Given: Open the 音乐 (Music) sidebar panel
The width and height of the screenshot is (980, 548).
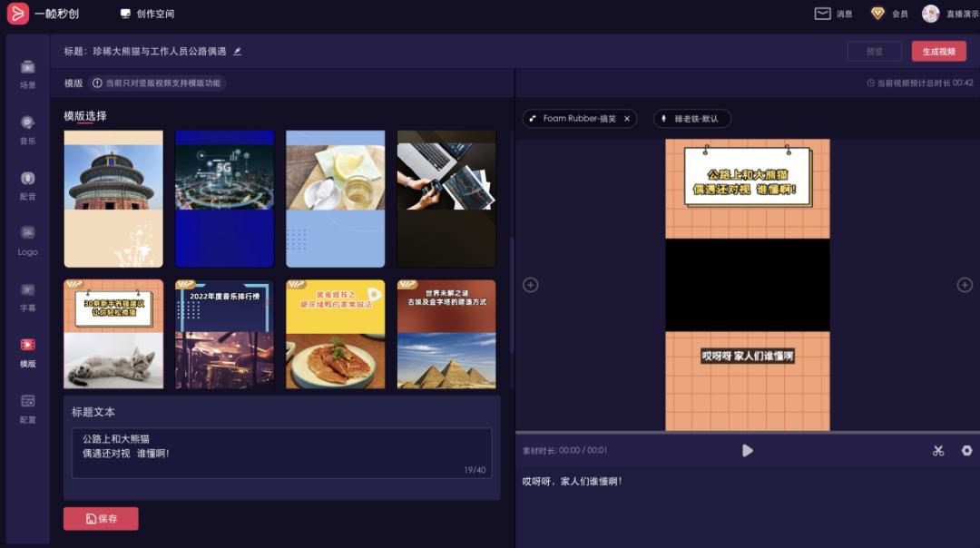Looking at the screenshot, I should [x=27, y=129].
